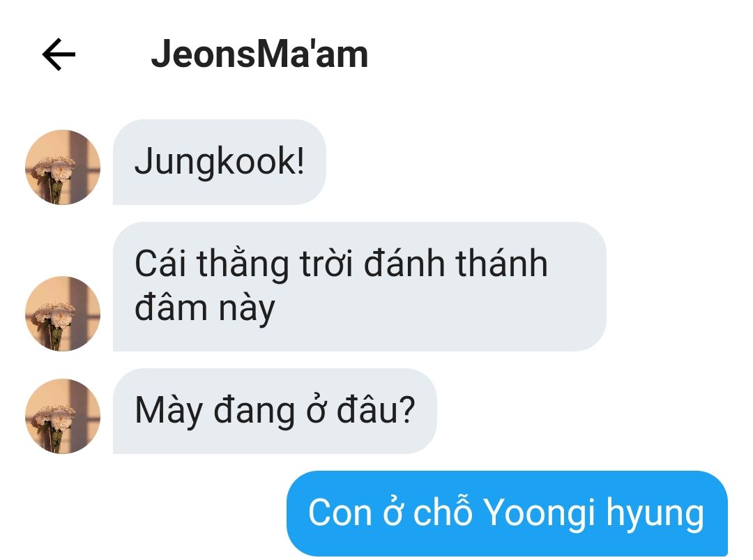Image resolution: width=753 pixels, height=560 pixels.
Task: Click the word chỗ in the blue bubble
Action: [x=443, y=512]
